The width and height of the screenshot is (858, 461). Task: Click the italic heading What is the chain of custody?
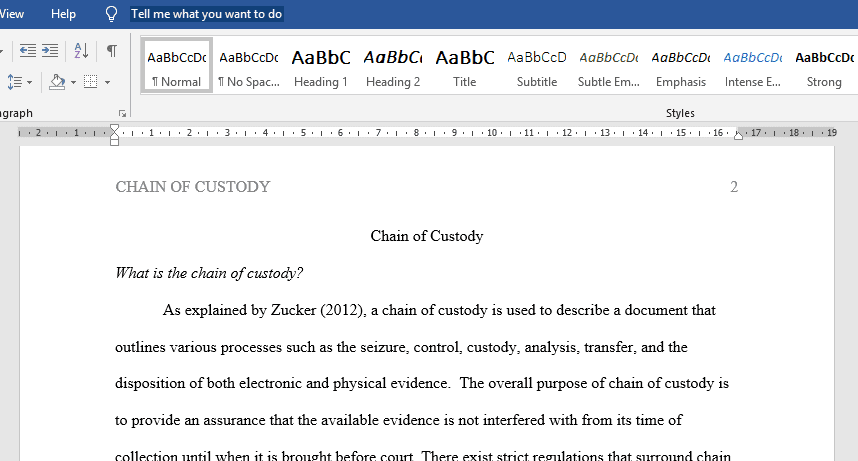(208, 273)
